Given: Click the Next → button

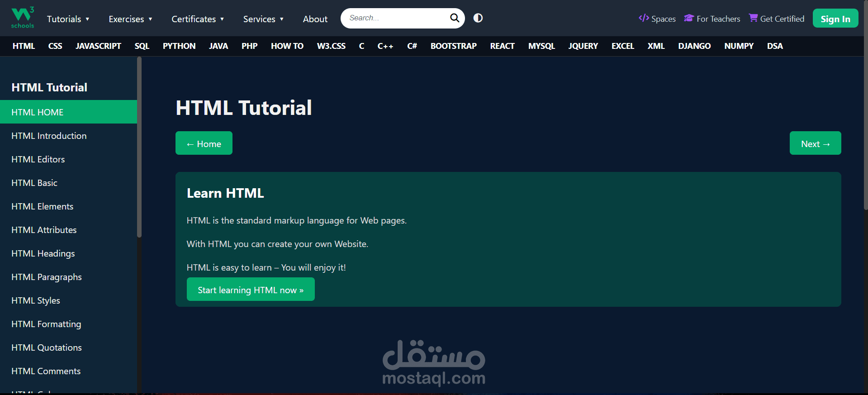Looking at the screenshot, I should 816,143.
